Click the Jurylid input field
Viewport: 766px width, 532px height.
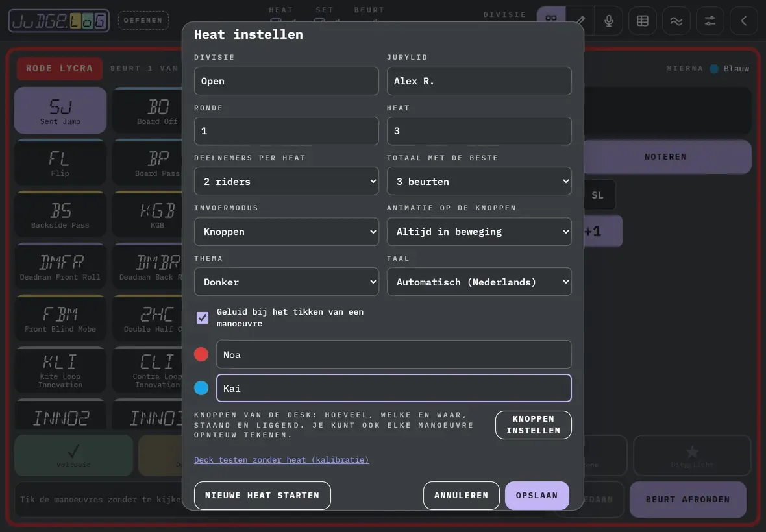479,81
